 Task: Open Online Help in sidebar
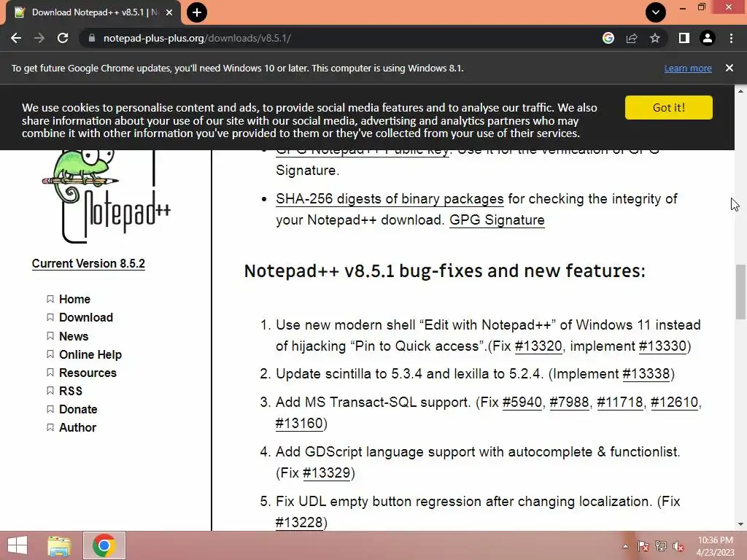(90, 354)
